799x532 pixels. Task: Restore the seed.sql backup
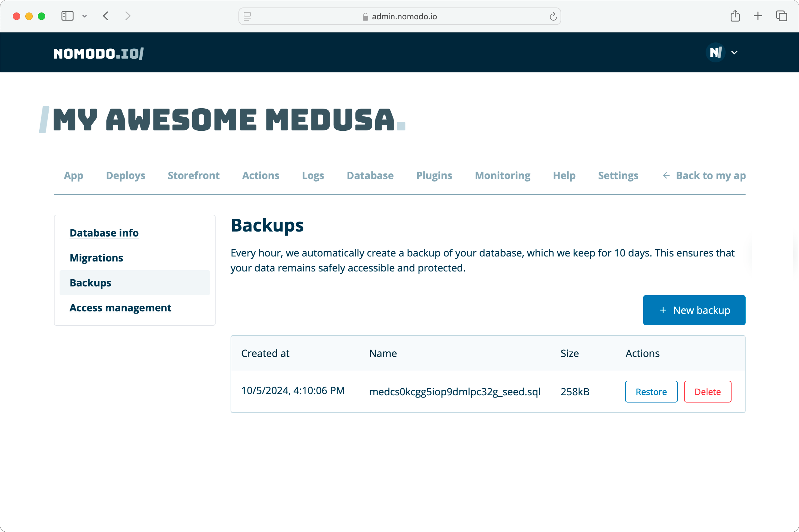coord(651,391)
